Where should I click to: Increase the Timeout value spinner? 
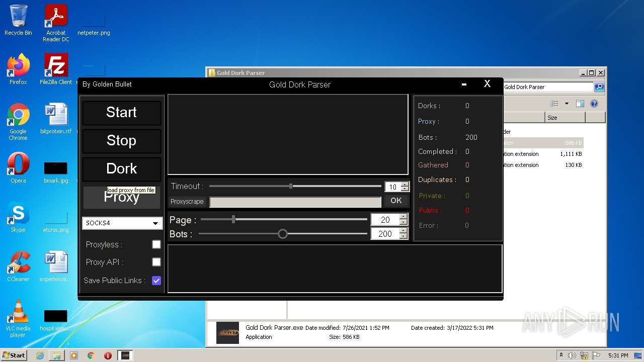coord(405,185)
